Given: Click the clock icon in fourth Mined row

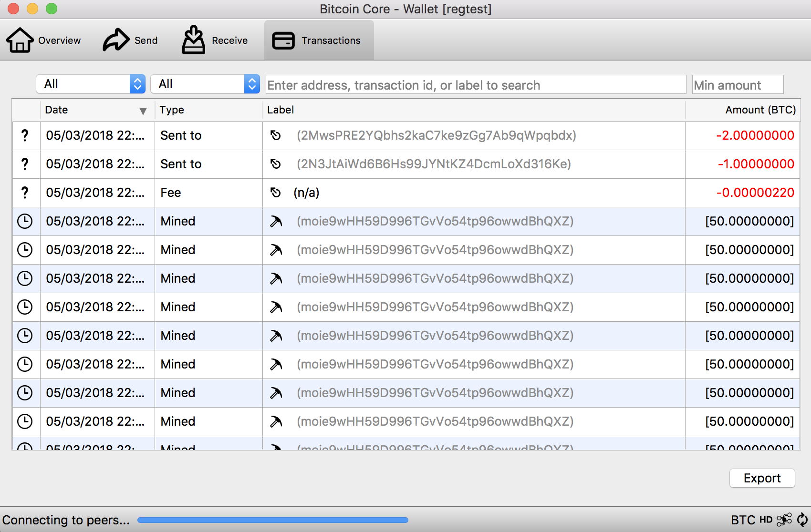Looking at the screenshot, I should point(25,307).
